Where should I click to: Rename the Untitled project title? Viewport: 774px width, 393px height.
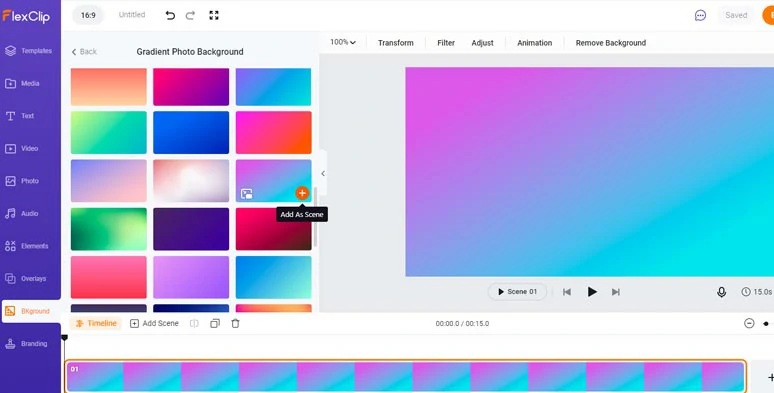coord(132,15)
